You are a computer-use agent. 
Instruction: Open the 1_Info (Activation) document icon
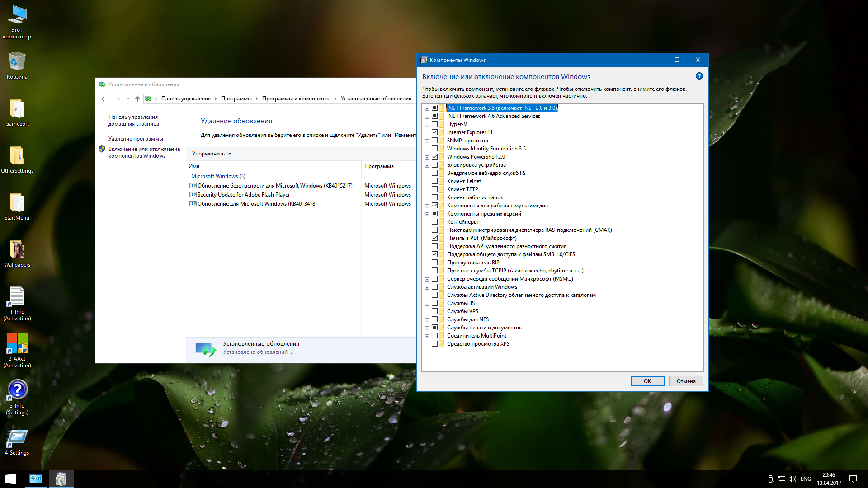pyautogui.click(x=17, y=304)
